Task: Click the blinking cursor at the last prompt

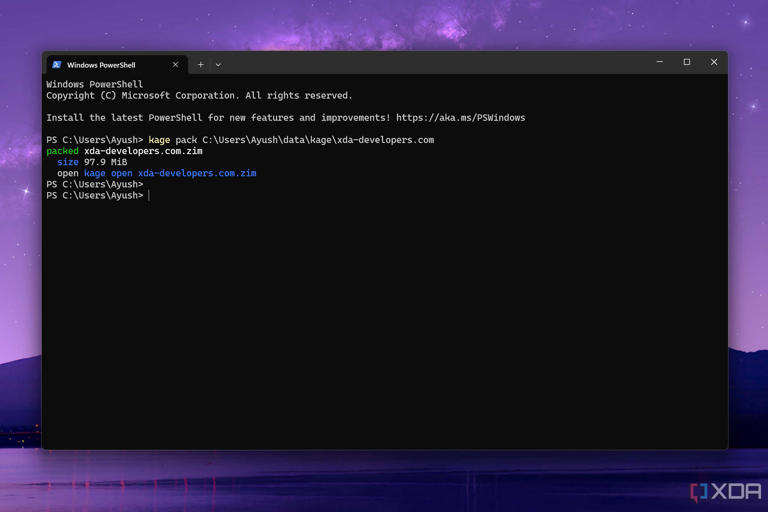Action: (149, 195)
